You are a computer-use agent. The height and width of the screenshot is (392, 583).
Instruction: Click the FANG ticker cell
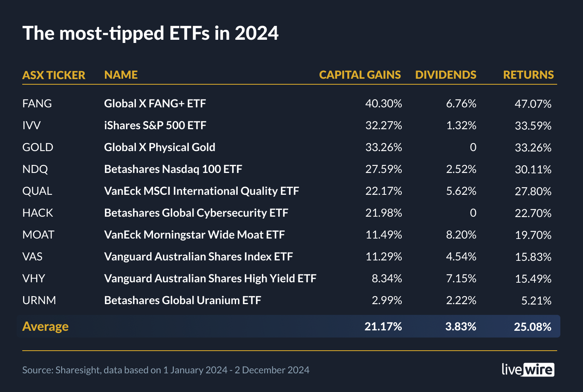pyautogui.click(x=37, y=103)
